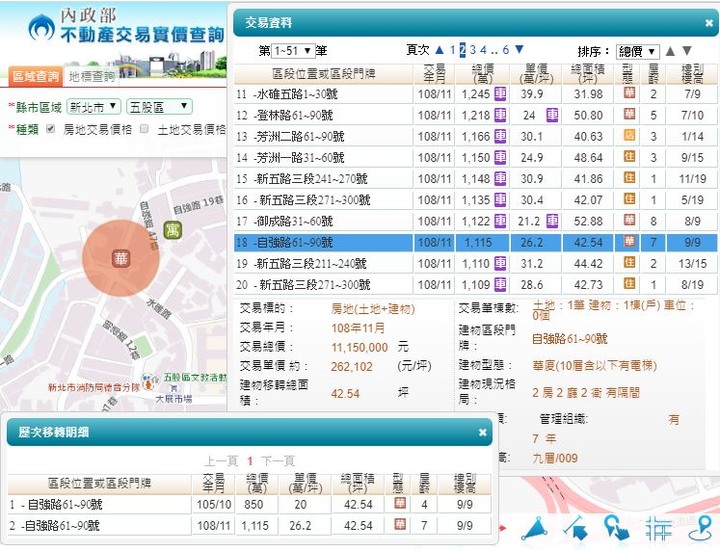Select row 11 水碓五路1~30號

[x=475, y=94]
